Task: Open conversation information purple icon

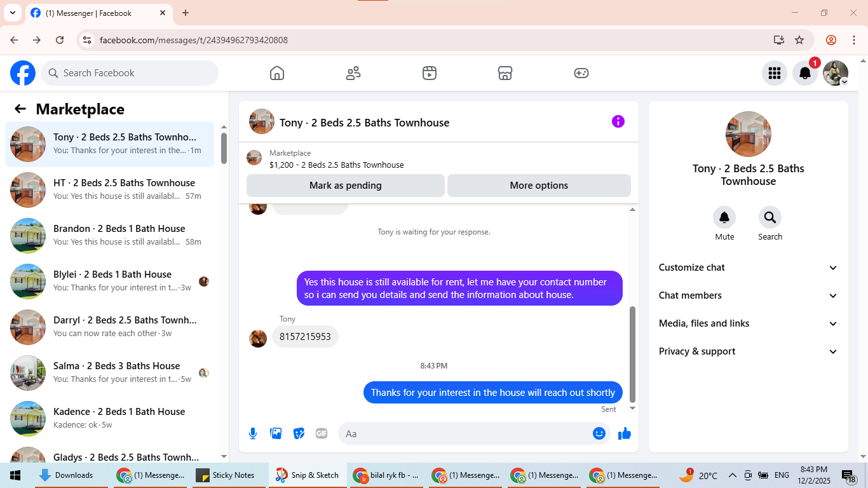Action: (x=618, y=121)
